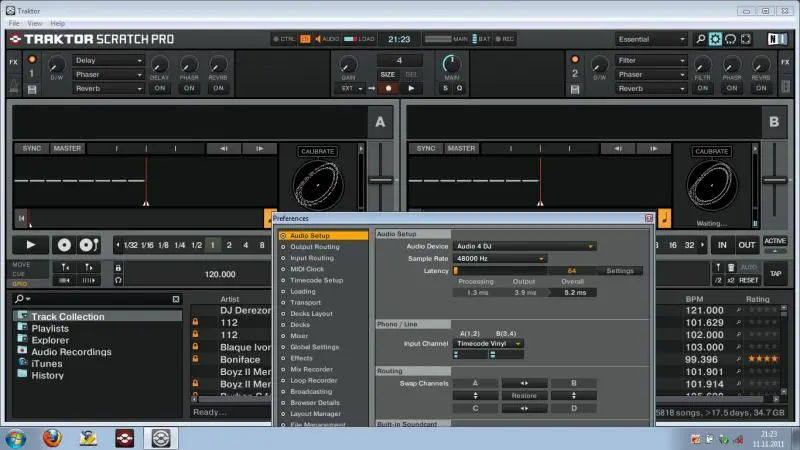Click the search magnifier icon in header
Viewport: 800px width, 450px height.
click(x=699, y=39)
